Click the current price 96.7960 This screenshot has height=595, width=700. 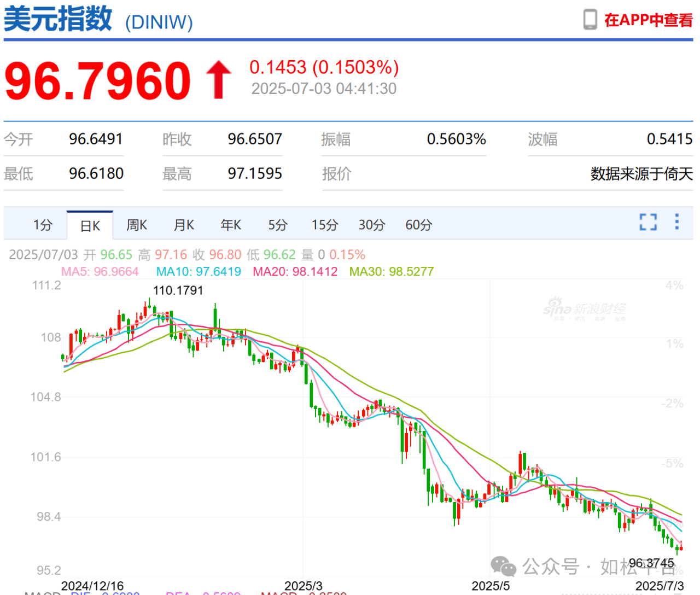point(98,81)
